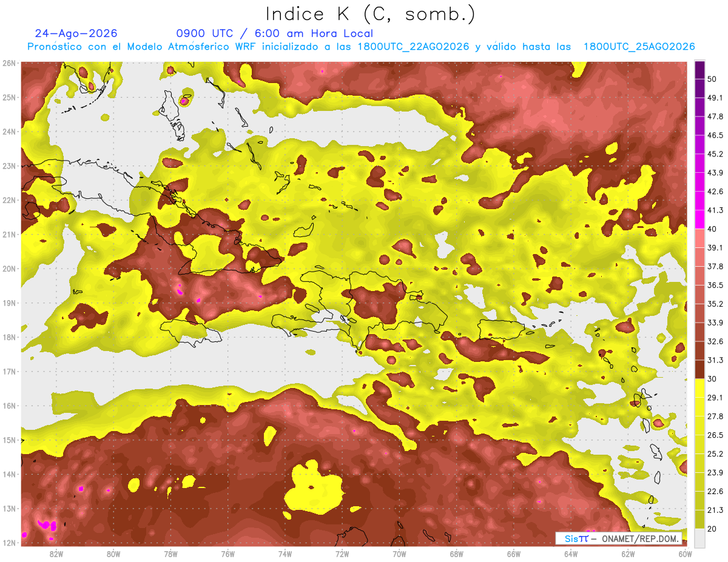Click the colorbar value '22.6'
728x562 pixels.
pyautogui.click(x=716, y=491)
